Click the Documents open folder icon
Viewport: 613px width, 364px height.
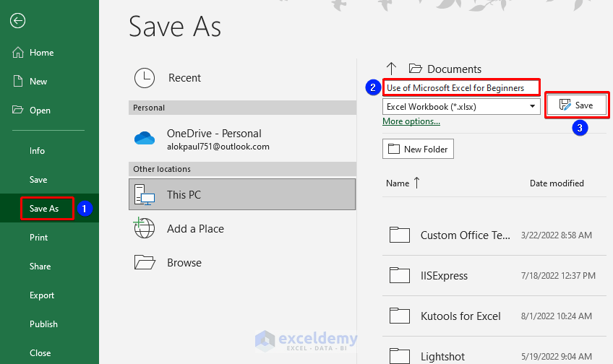(416, 69)
